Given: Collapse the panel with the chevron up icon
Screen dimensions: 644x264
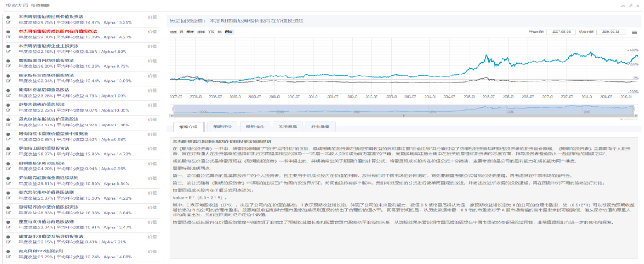Looking at the screenshot, I should [623, 5].
